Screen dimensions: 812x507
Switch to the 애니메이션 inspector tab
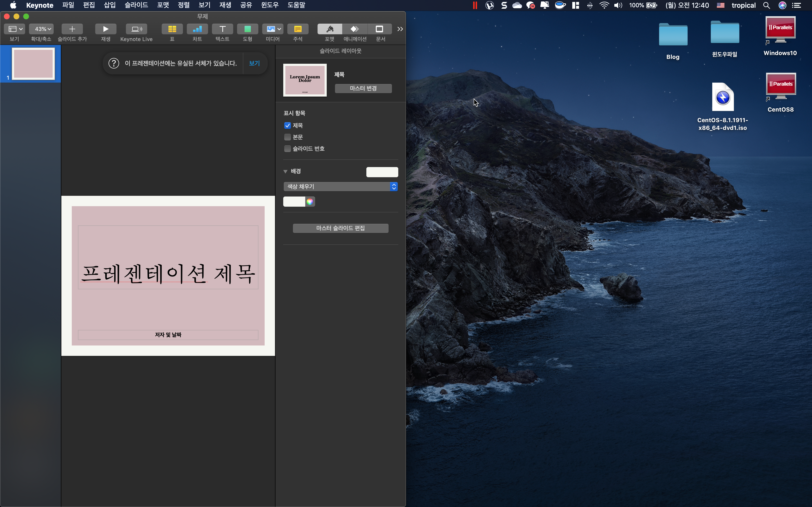355,29
